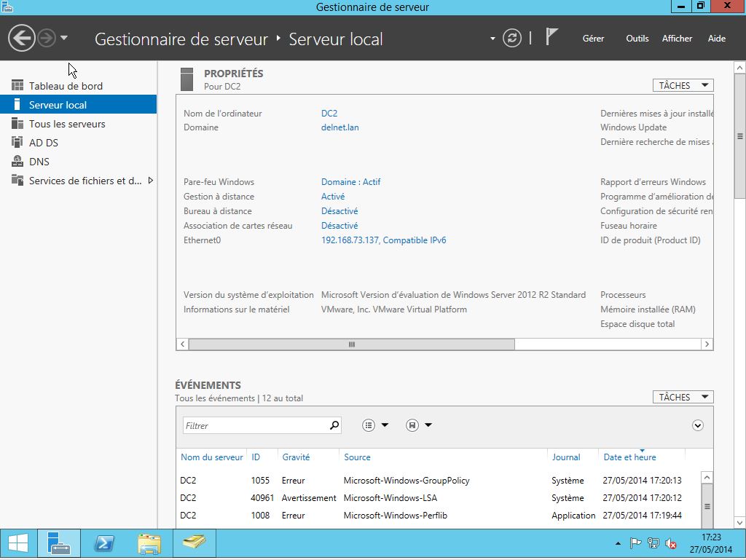Sort events by Nom du serveur column
This screenshot has height=560, width=746.
212,457
